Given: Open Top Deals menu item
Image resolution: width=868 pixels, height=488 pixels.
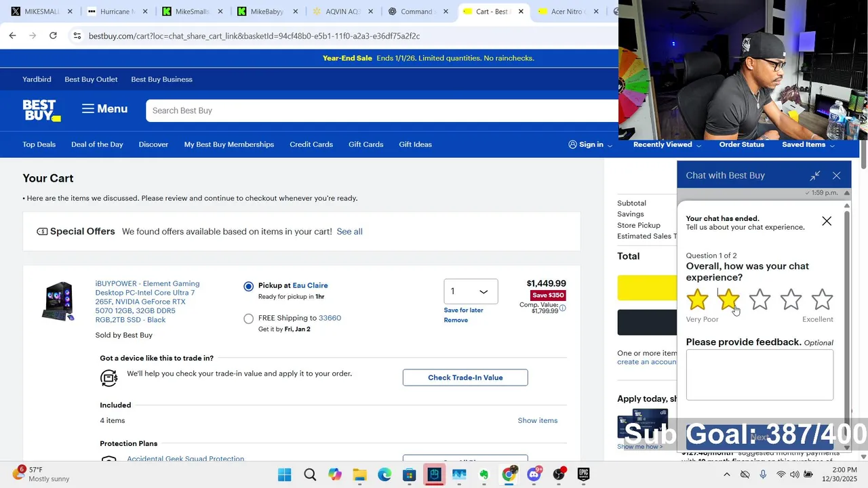Looking at the screenshot, I should pos(39,144).
